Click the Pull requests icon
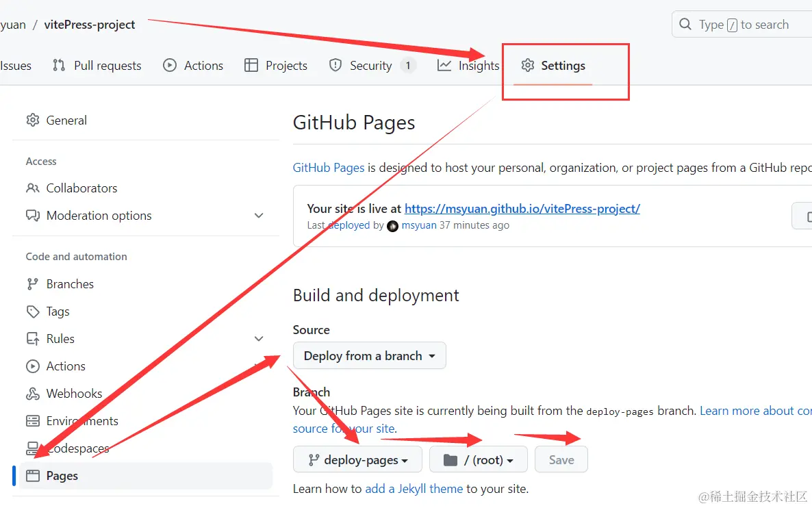This screenshot has width=812, height=508. pyautogui.click(x=59, y=65)
